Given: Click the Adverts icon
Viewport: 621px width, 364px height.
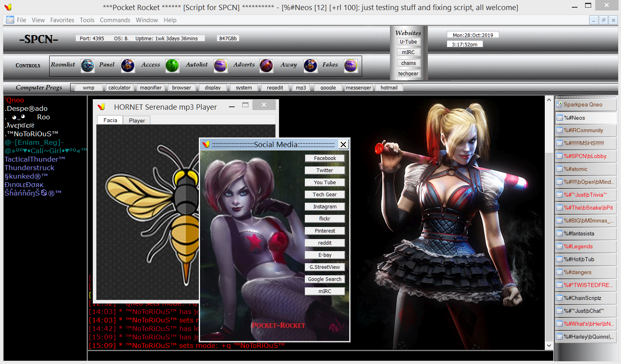Looking at the screenshot, I should pos(266,65).
